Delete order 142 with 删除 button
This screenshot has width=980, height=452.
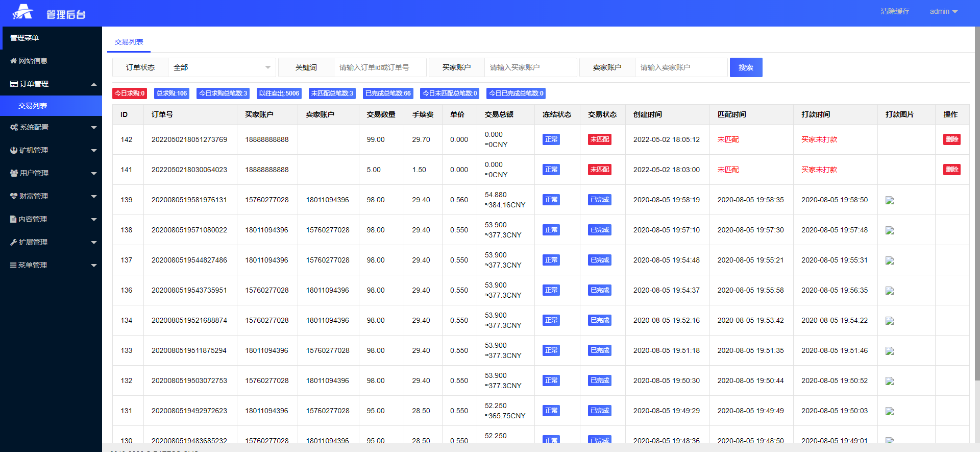(x=952, y=139)
